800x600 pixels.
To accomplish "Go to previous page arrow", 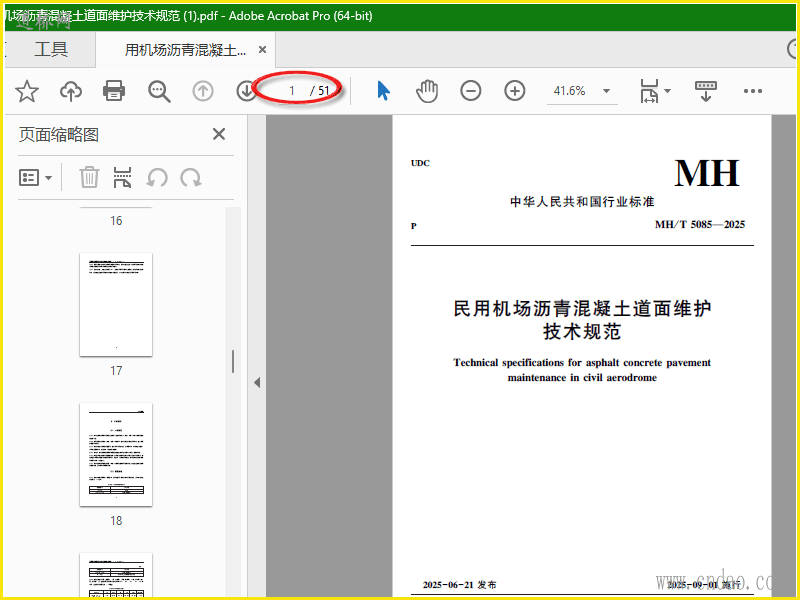I will 203,91.
